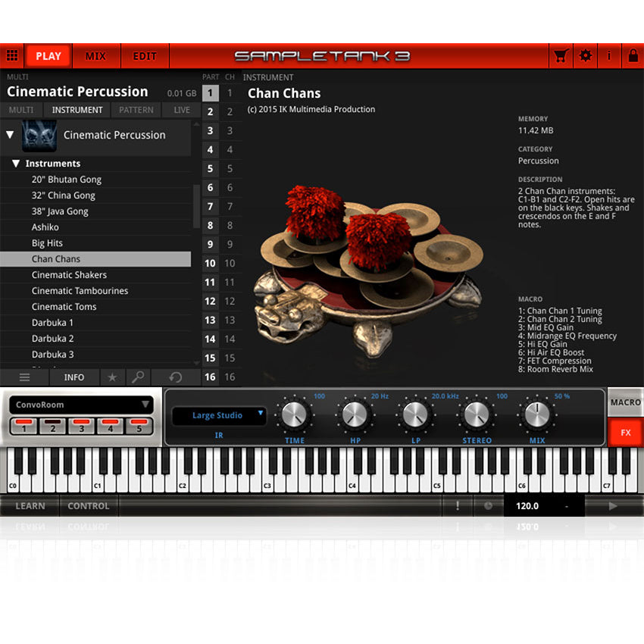Click the INFO button below the browser

point(74,377)
